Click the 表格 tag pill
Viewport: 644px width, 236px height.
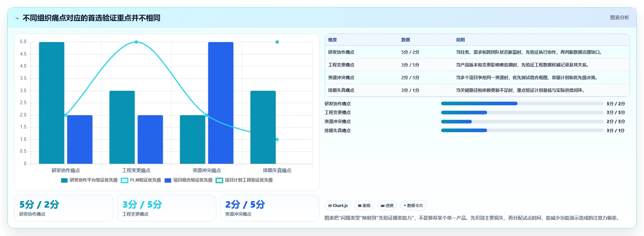pyautogui.click(x=364, y=206)
